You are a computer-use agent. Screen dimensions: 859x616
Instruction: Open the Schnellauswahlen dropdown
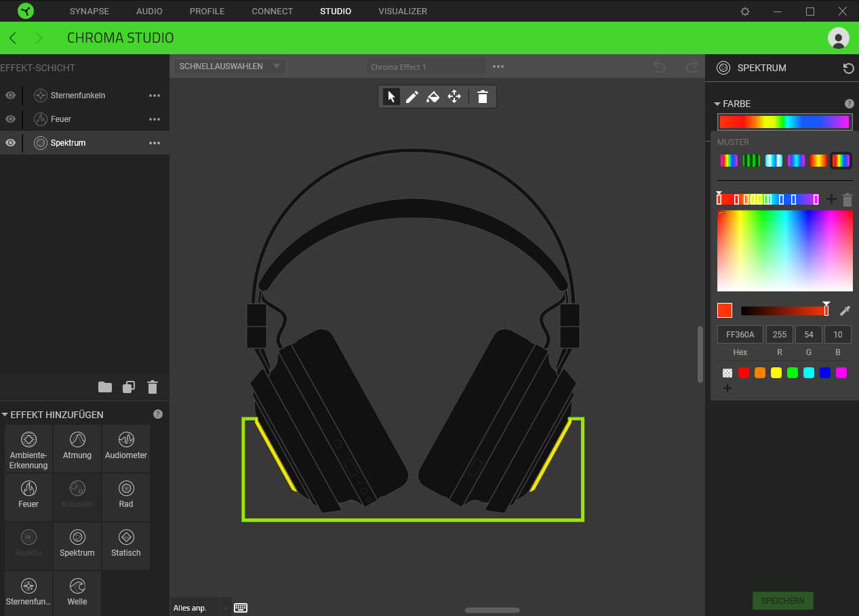click(x=230, y=66)
